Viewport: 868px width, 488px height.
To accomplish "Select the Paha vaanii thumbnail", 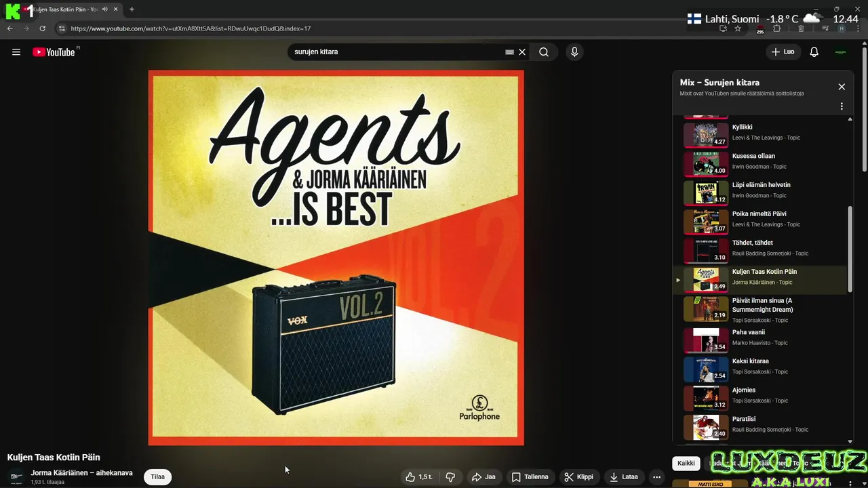I will pyautogui.click(x=706, y=340).
